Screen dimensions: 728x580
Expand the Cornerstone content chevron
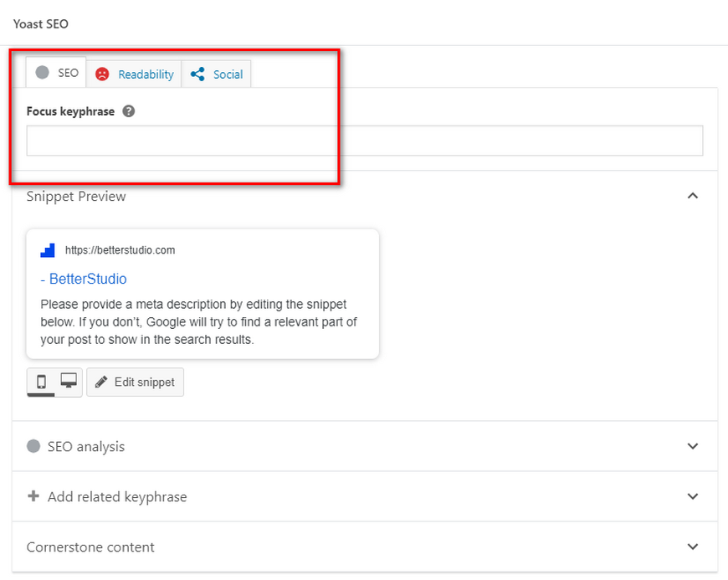693,547
